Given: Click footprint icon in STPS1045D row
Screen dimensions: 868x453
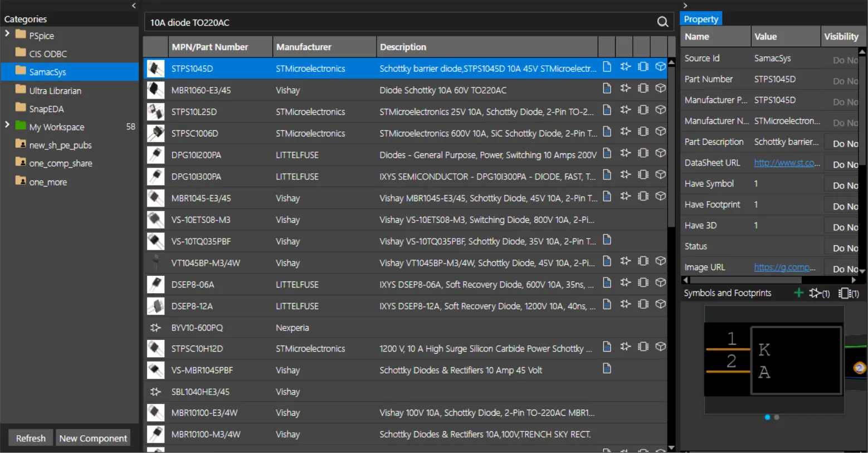Looking at the screenshot, I should pos(643,67).
